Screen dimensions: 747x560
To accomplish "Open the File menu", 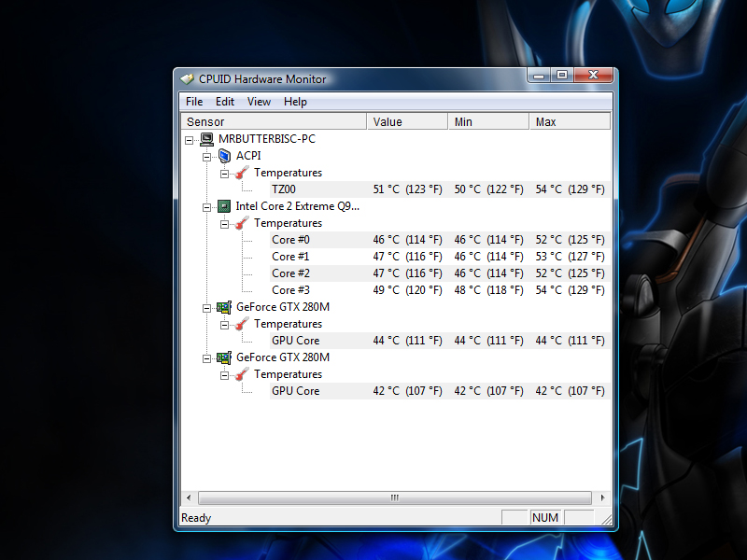I will click(x=194, y=102).
